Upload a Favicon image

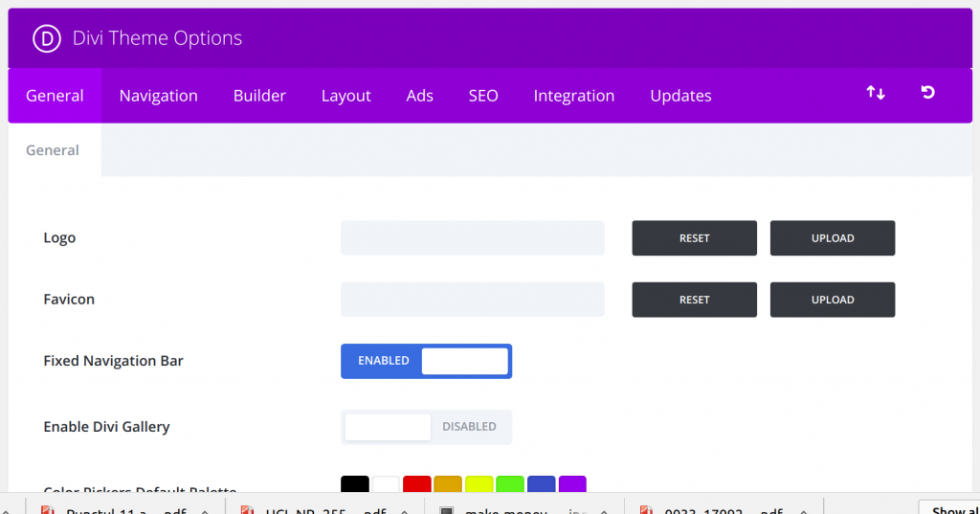click(833, 300)
